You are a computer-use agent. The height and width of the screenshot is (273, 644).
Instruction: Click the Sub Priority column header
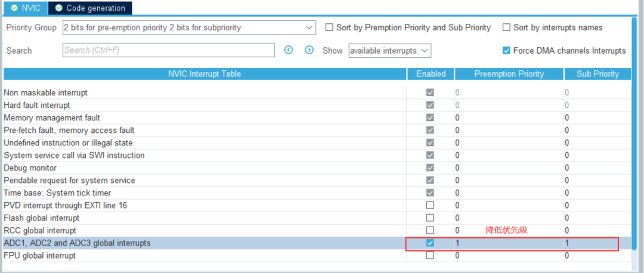597,74
